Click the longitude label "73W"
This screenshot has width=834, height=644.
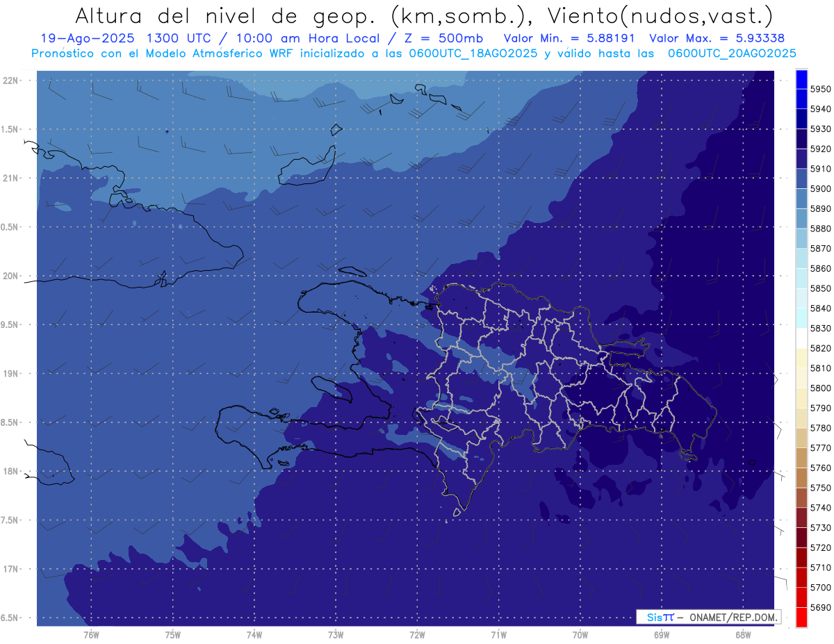[336, 635]
